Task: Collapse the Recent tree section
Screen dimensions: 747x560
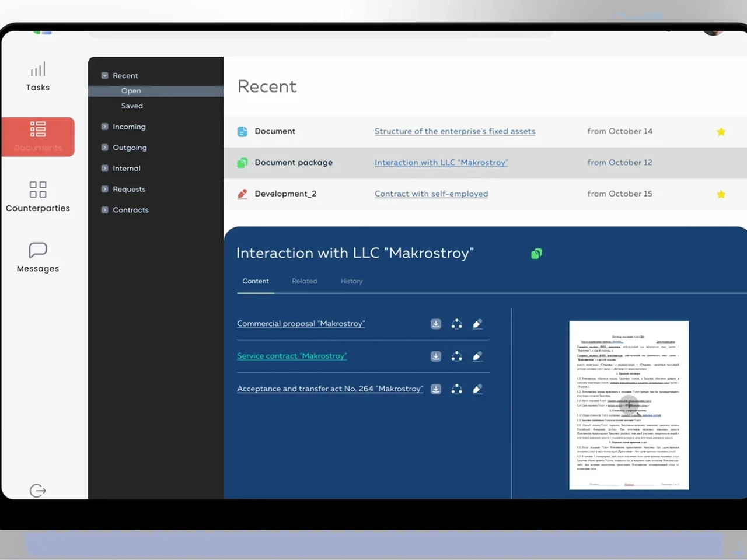Action: click(x=105, y=76)
